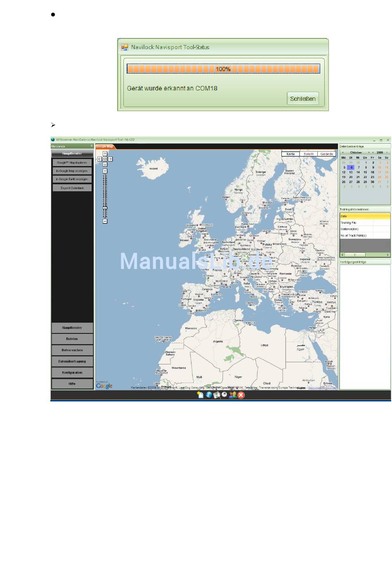This screenshot has width=392, height=566.
Task: Click the map zoom slider handle
Action: coord(105,208)
